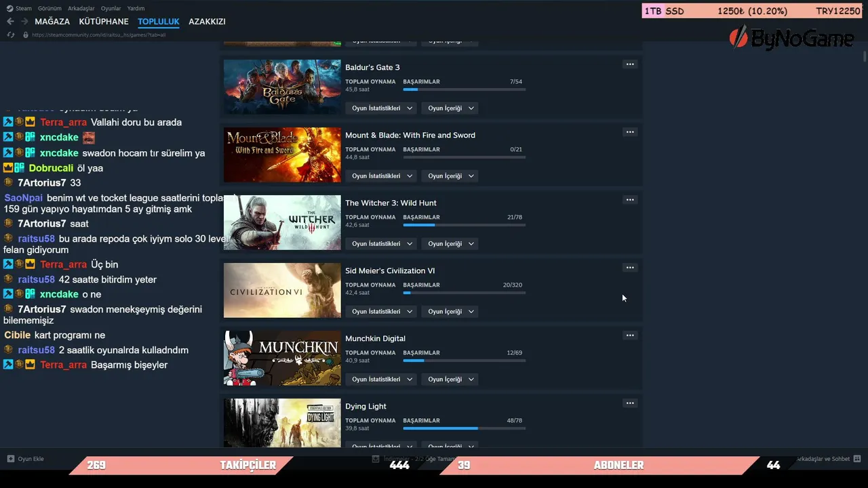Viewport: 868px width, 488px height.
Task: Click Civilization VI '42,4 saat' playtime
Action: point(357,293)
